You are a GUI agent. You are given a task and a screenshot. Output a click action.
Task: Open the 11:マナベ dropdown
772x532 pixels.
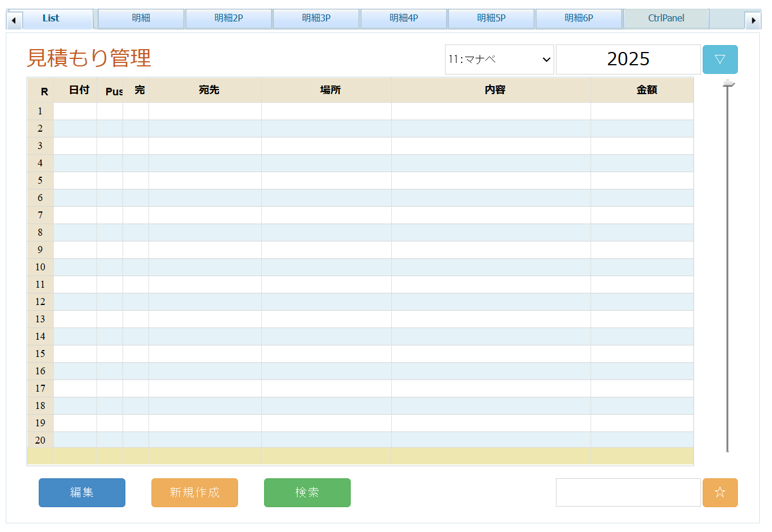(x=499, y=59)
